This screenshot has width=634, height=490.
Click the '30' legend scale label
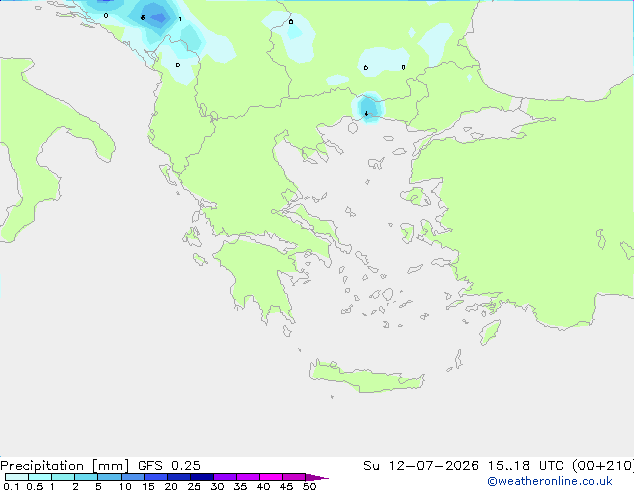point(217,486)
